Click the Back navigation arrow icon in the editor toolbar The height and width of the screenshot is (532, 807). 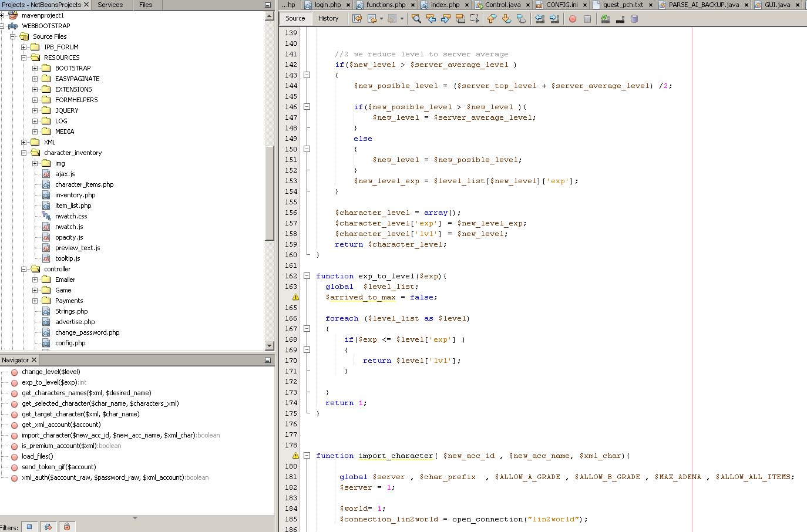(x=372, y=19)
